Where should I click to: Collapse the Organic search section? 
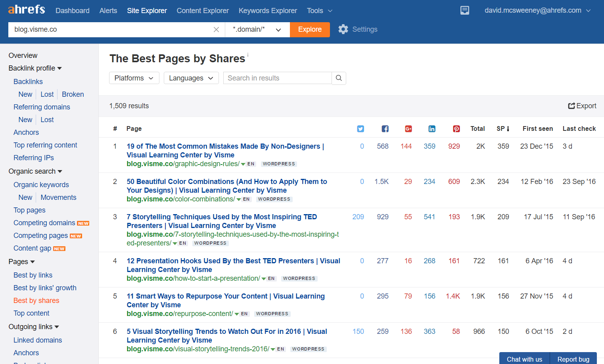point(35,171)
